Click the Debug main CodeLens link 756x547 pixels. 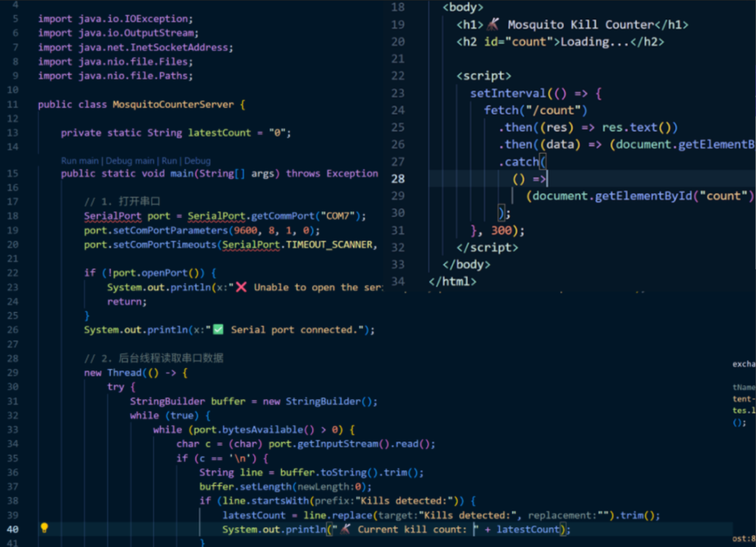130,161
